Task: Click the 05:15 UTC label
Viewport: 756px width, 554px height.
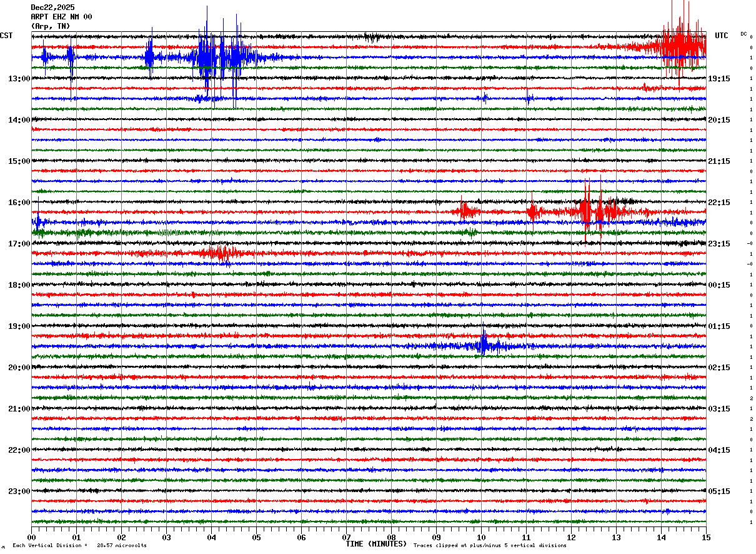Action: click(719, 491)
